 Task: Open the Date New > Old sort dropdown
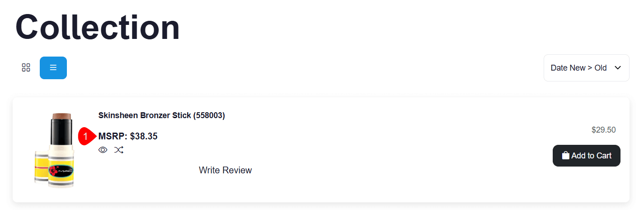586,68
